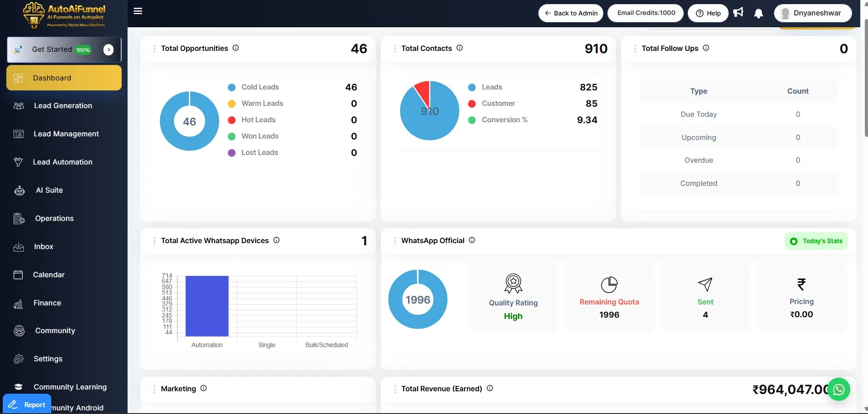Open the floating WhatsApp chat icon
Screen dimensions: 868x414
(x=839, y=389)
